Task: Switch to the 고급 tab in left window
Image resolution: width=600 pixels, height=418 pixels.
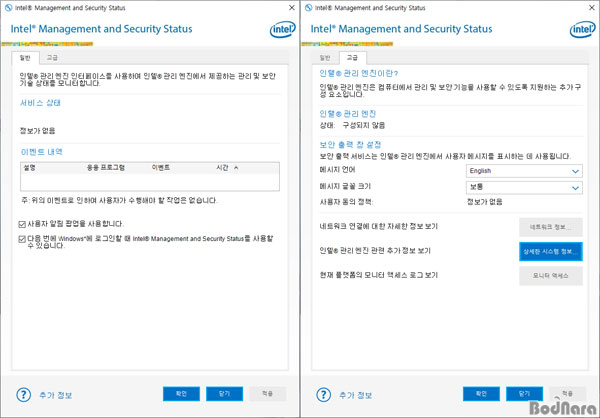Action: [52, 58]
